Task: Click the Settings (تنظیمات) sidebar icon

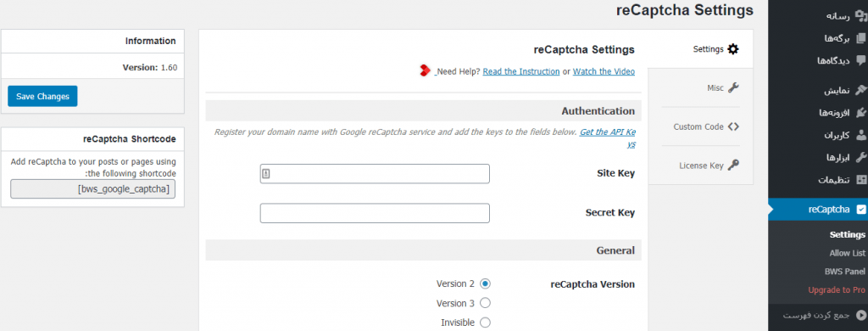Action: tap(860, 180)
